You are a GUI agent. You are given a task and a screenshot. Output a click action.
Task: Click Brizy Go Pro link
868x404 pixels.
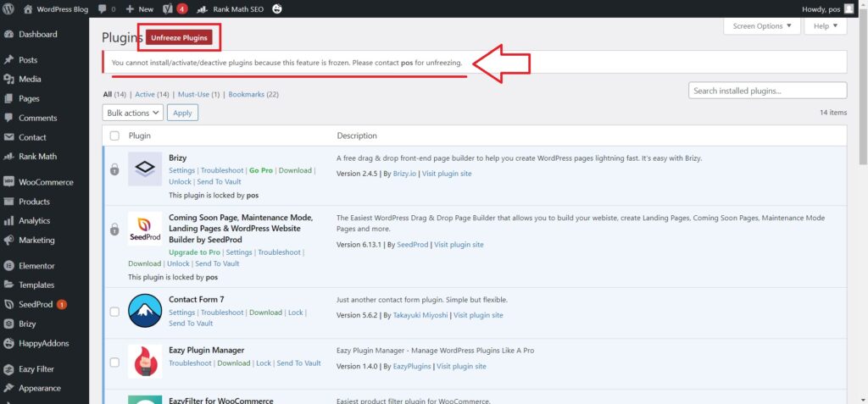coord(261,170)
